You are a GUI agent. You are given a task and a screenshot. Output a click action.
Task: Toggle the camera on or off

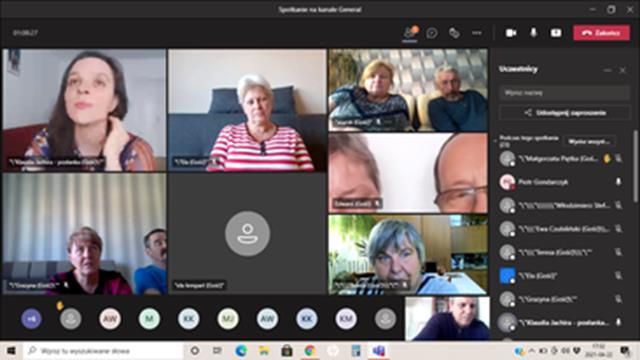511,33
